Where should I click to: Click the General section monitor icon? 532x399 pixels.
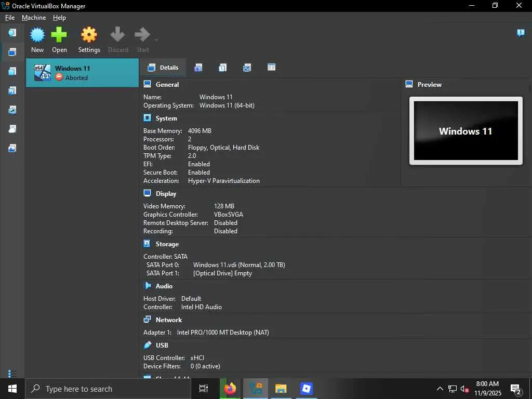(x=147, y=84)
